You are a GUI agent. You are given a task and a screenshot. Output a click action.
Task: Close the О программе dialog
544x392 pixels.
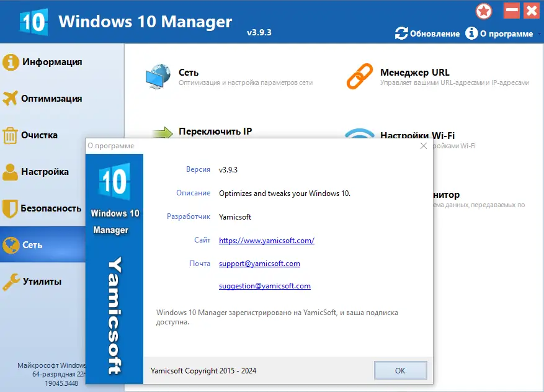[x=424, y=146]
